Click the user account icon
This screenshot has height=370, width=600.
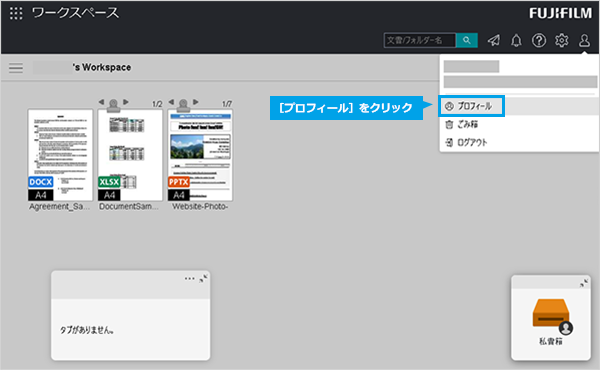pyautogui.click(x=584, y=40)
